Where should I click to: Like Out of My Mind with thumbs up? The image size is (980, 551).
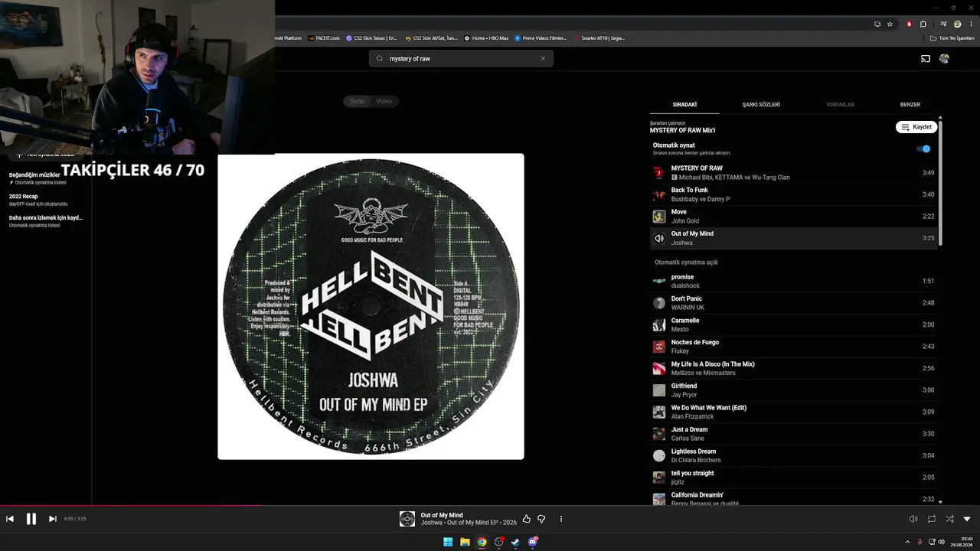(527, 519)
